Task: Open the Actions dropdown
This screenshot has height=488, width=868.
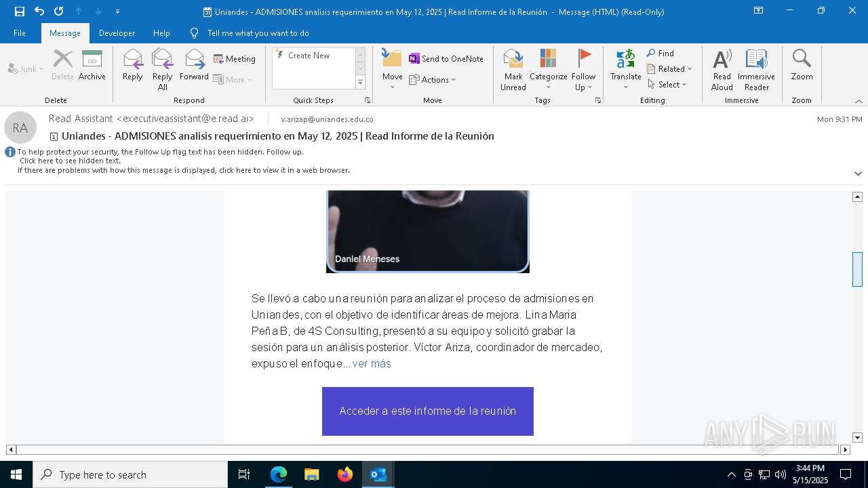Action: tap(433, 79)
